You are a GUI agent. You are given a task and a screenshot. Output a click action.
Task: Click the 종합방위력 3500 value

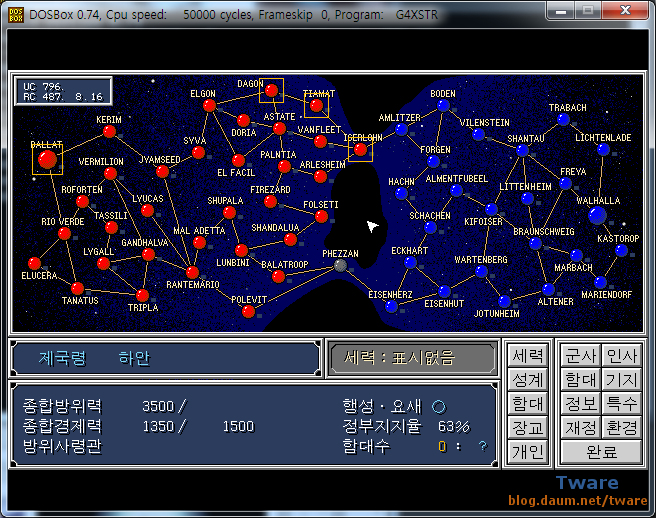158,406
